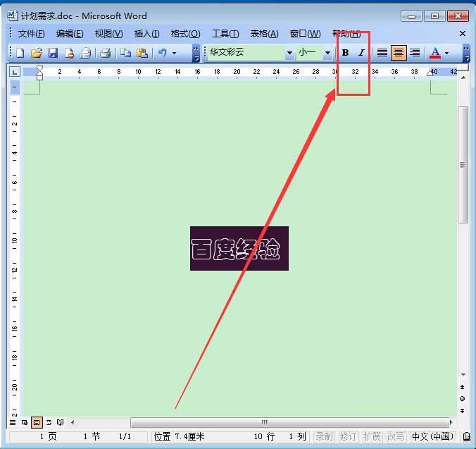The height and width of the screenshot is (449, 476).
Task: Click spelling status icon in status bar
Action: pyautogui.click(x=467, y=436)
